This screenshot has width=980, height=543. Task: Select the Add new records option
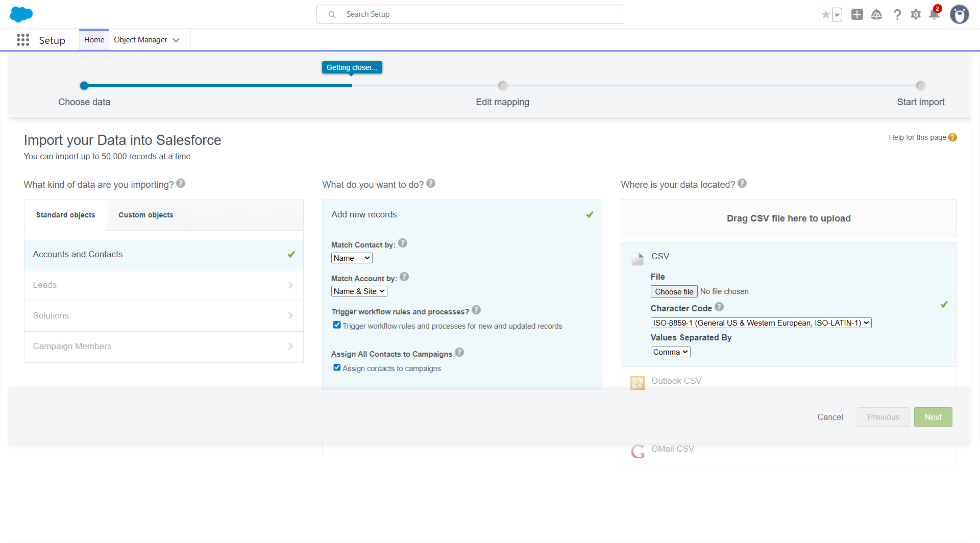click(x=462, y=215)
